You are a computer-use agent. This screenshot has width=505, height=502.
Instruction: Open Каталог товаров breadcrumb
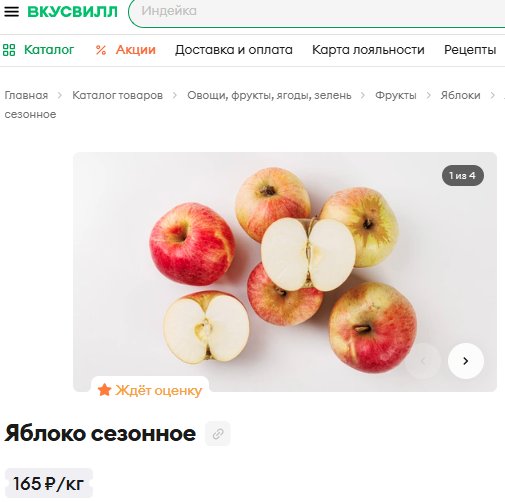(118, 95)
